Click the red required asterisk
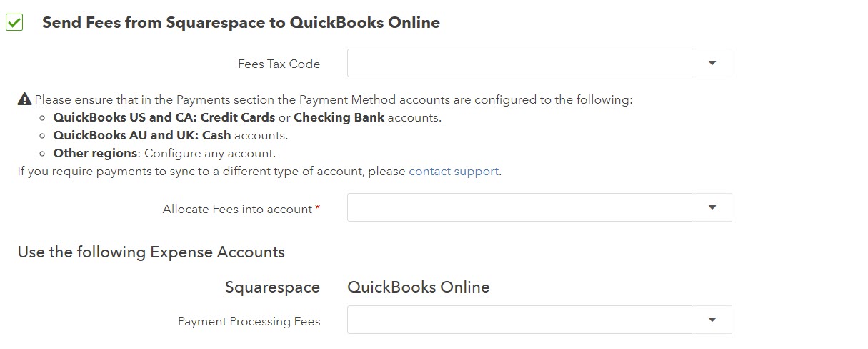Image resolution: width=868 pixels, height=349 pixels. click(x=318, y=208)
